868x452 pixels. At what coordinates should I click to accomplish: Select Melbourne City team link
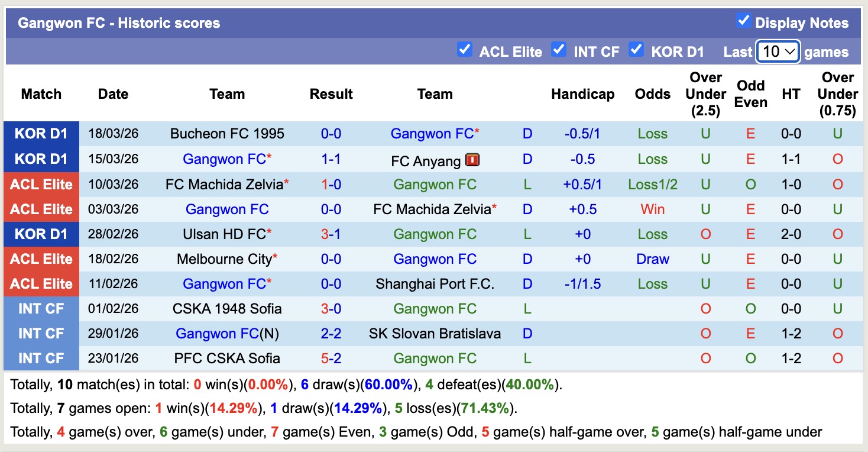click(x=224, y=259)
